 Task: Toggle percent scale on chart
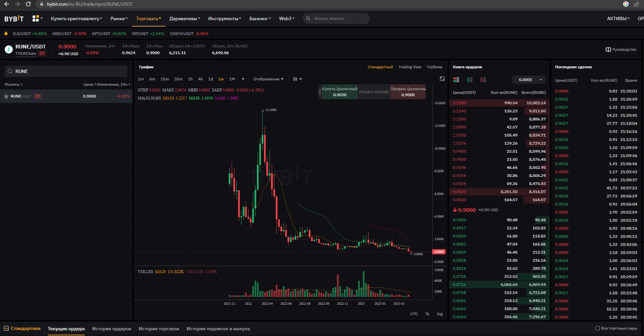coord(427,314)
